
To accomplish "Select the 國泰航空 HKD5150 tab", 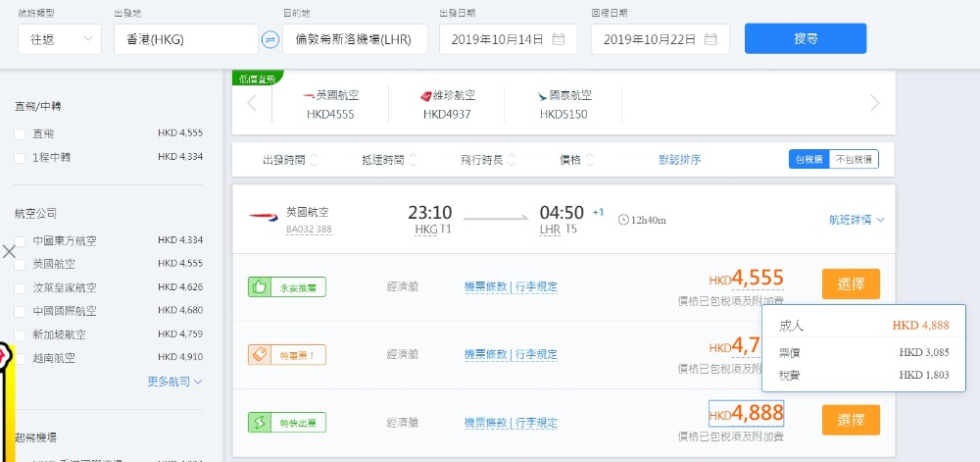I will click(x=563, y=104).
